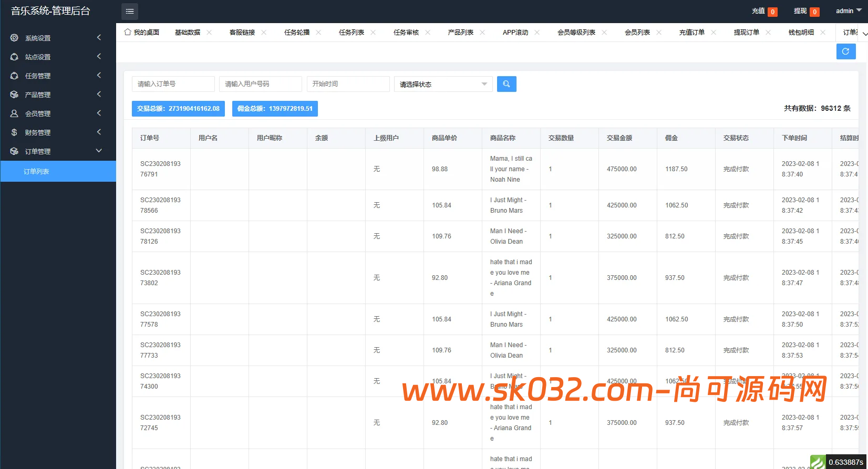Viewport: 868px width, 469px height.
Task: Open 系统设置 via its gear icon
Action: pyautogui.click(x=14, y=38)
